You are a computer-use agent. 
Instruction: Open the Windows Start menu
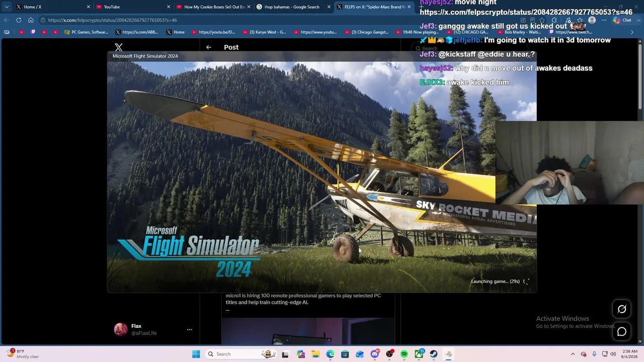(196, 354)
